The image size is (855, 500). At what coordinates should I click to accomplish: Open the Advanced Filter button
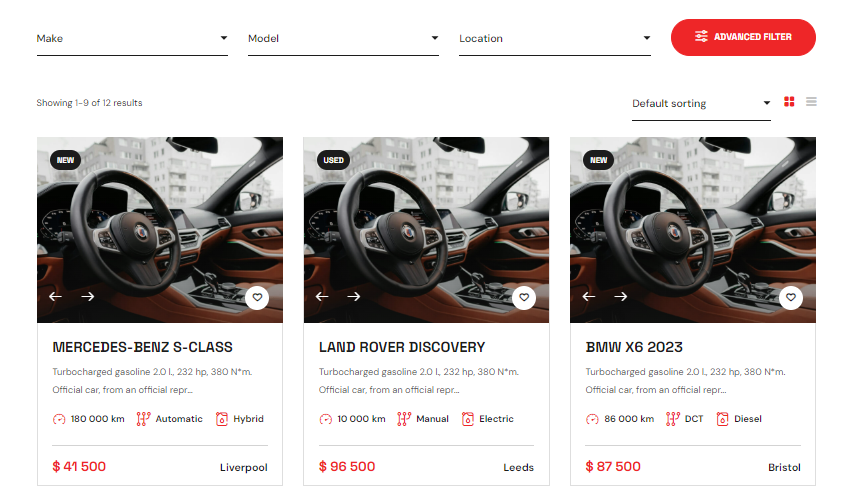[x=743, y=37]
